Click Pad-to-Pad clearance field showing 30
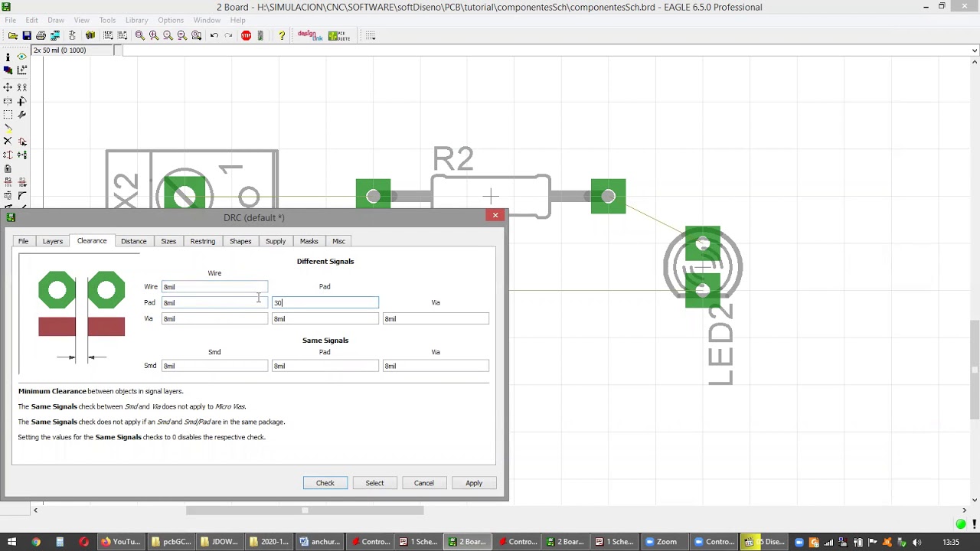The width and height of the screenshot is (980, 551). click(325, 303)
